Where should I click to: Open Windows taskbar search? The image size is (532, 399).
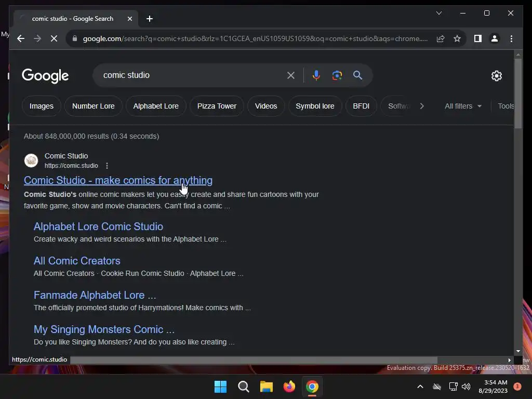(x=244, y=387)
